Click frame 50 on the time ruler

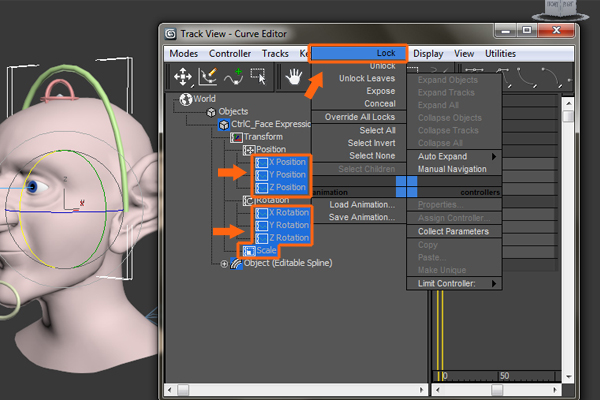[504, 376]
